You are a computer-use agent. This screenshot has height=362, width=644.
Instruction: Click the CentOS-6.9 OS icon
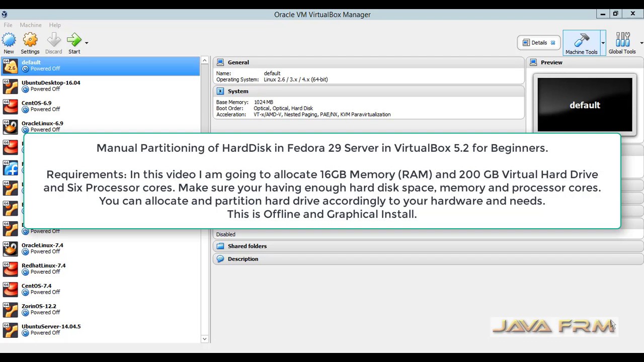coord(10,106)
